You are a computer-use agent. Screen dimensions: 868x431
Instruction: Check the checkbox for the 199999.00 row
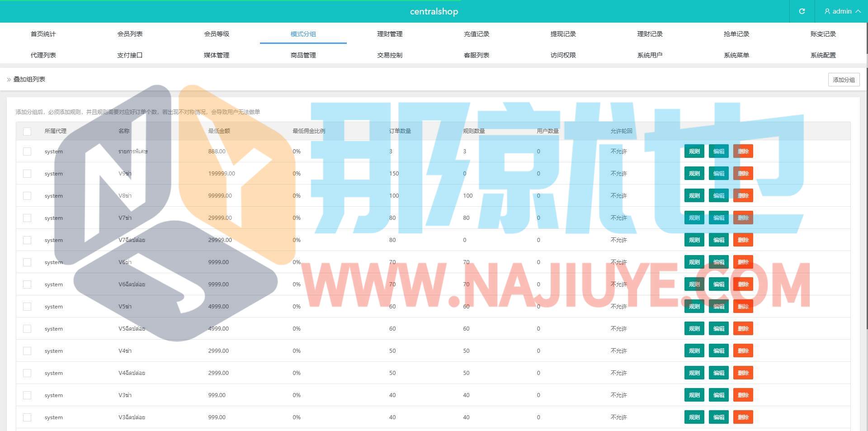27,174
